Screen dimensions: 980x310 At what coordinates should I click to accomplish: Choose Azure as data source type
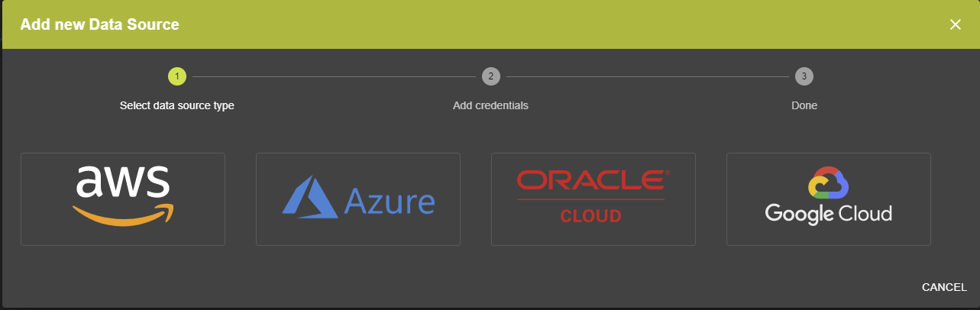[x=358, y=199]
